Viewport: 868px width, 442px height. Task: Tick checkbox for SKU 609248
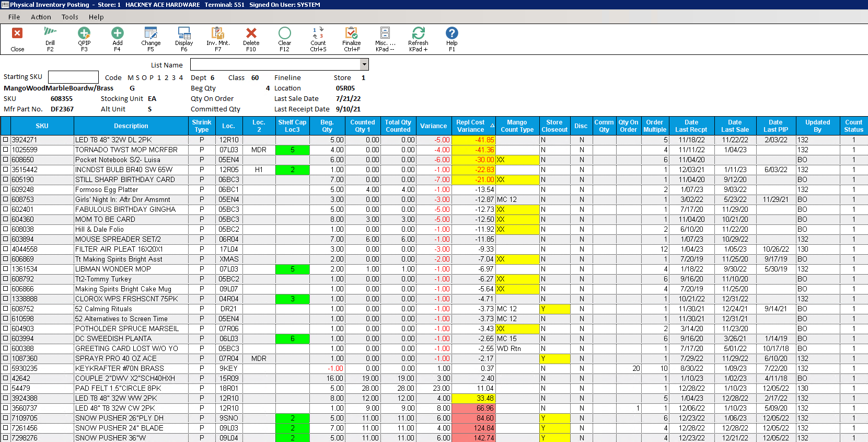point(6,189)
